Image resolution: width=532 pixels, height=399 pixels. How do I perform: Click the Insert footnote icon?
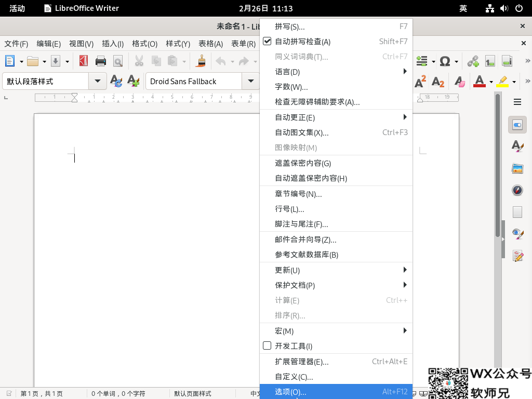click(490, 61)
